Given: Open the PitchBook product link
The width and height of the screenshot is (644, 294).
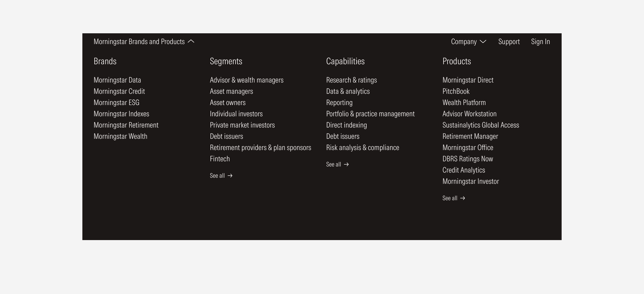Looking at the screenshot, I should (456, 91).
